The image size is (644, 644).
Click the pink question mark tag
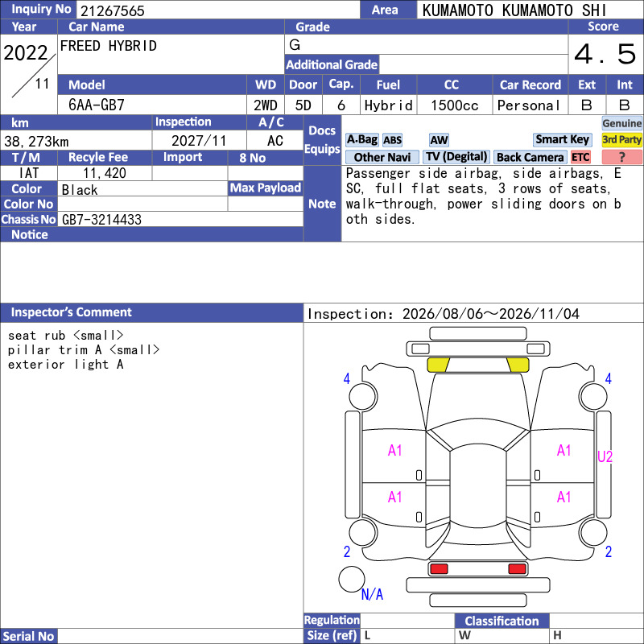(x=621, y=157)
